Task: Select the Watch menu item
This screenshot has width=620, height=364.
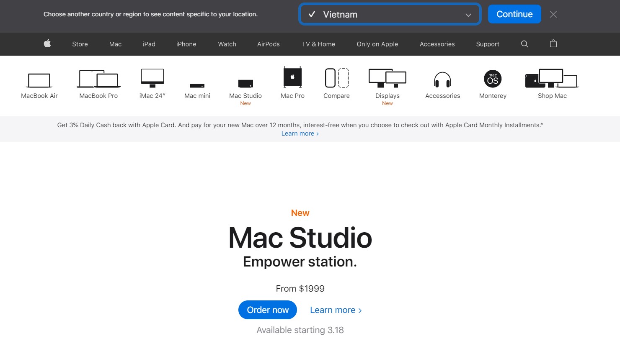Action: tap(227, 44)
